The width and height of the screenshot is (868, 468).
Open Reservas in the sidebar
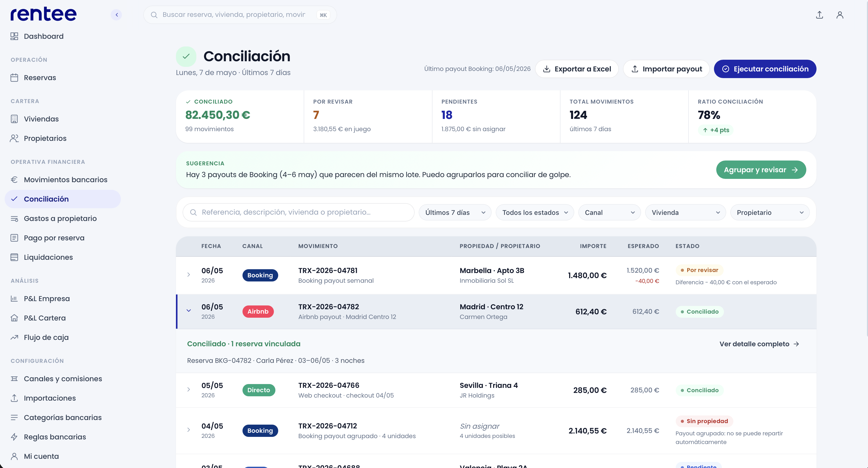[63, 78]
